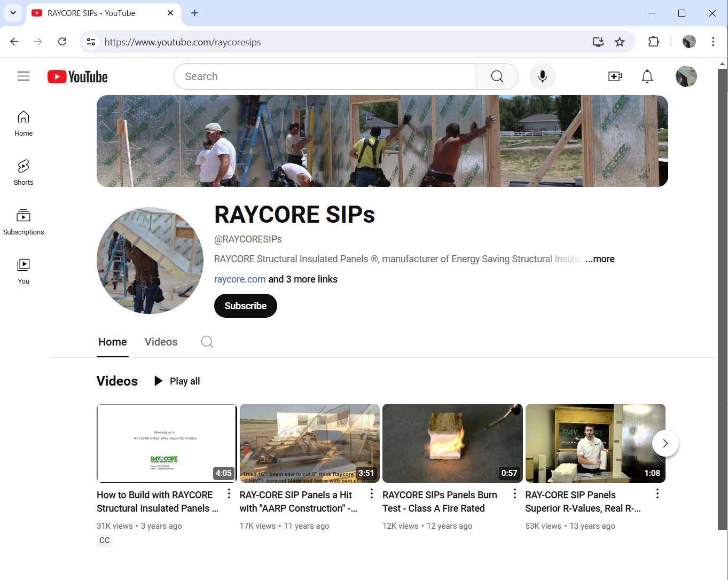
Task: Play all channel videos
Action: coord(177,381)
